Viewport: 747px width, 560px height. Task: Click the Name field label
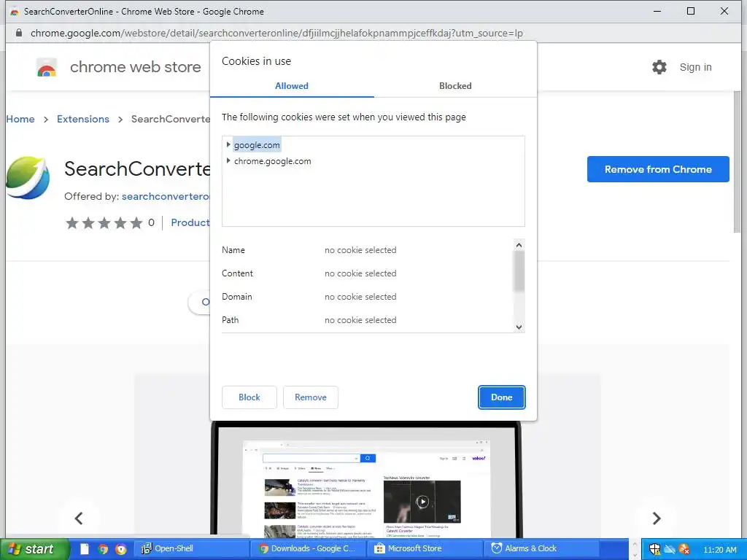(x=233, y=250)
